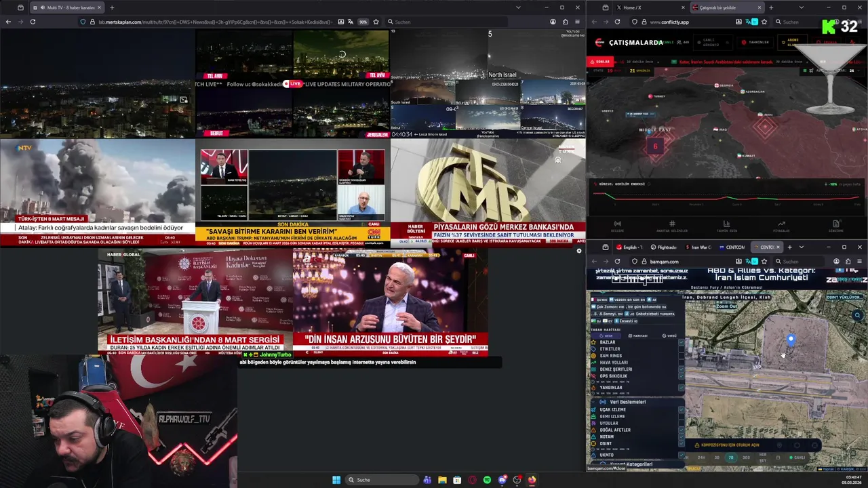Switch to the Iran War browser tab
The height and width of the screenshot is (488, 868).
697,247
